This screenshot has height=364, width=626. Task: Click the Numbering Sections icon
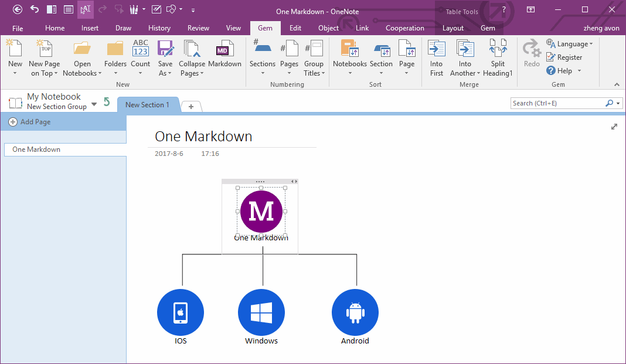pyautogui.click(x=262, y=46)
